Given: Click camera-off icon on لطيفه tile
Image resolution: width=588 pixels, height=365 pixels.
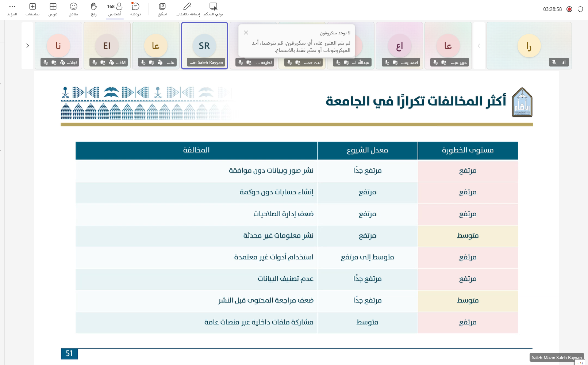Looking at the screenshot, I should point(249,62).
